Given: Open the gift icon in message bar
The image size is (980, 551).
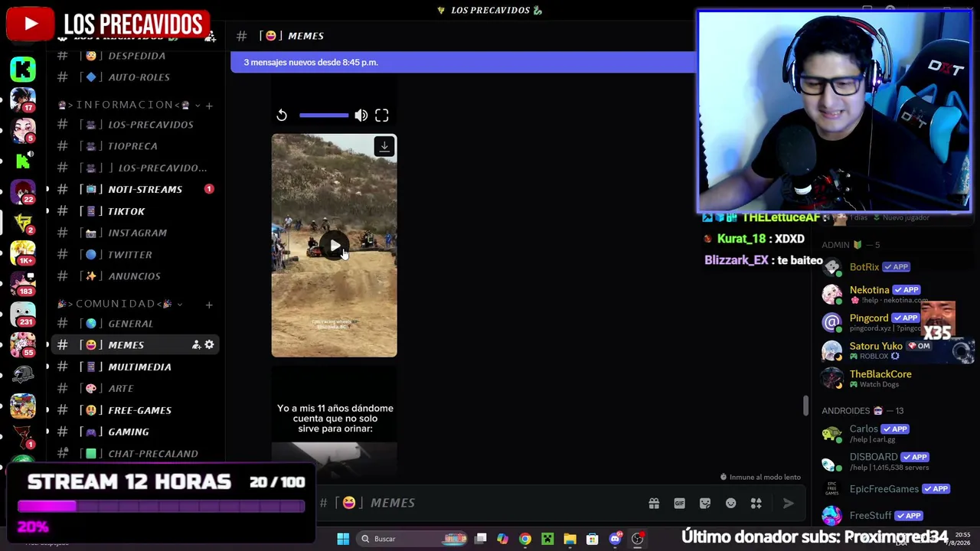Looking at the screenshot, I should point(654,503).
